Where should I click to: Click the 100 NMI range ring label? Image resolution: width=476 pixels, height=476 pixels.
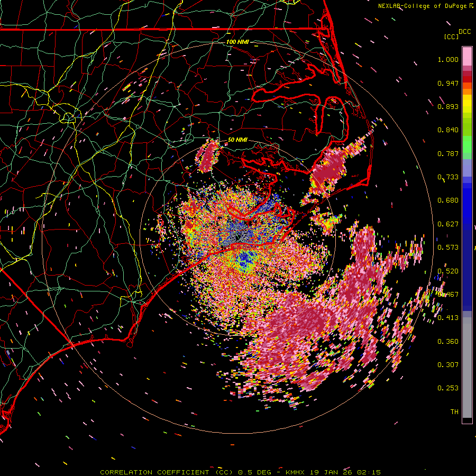(x=237, y=42)
